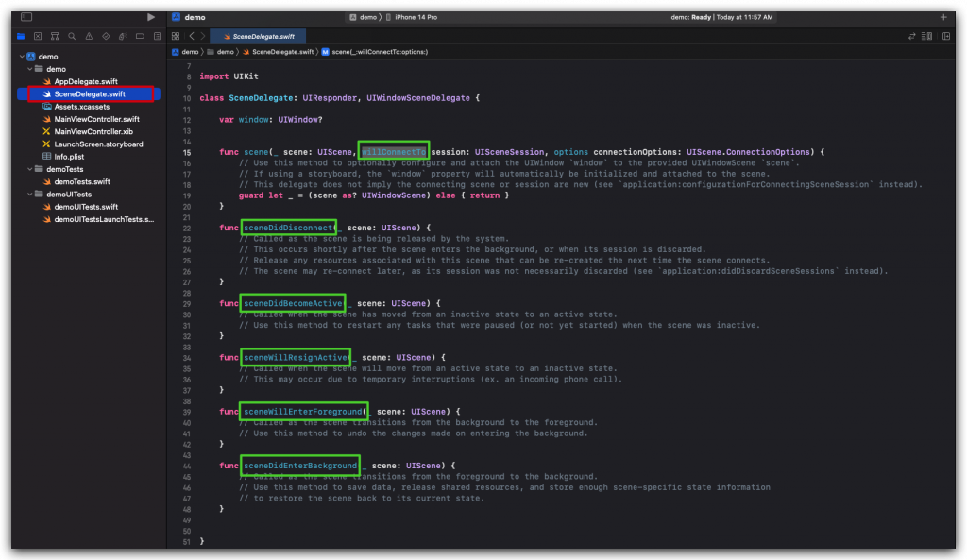The height and width of the screenshot is (560, 967).
Task: Open scene(_:willConnectTo:options:) jump bar menu
Action: click(x=374, y=52)
